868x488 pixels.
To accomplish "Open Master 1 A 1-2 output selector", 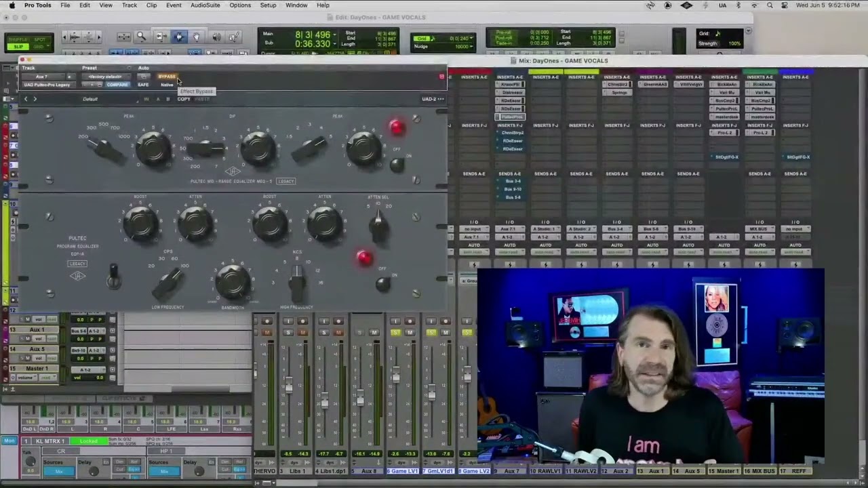I will click(87, 370).
